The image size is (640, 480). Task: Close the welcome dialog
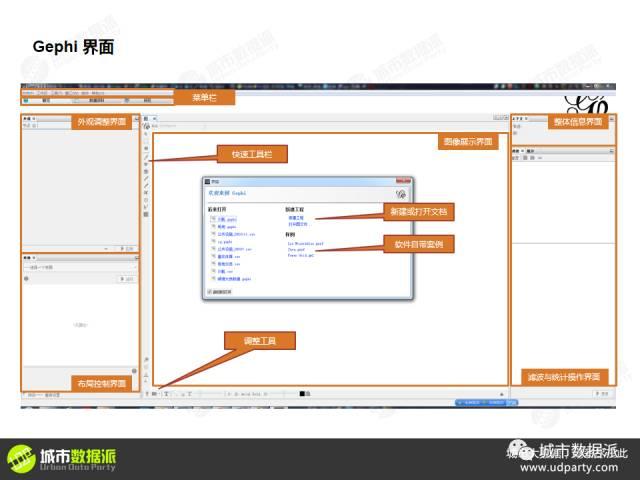pos(403,181)
